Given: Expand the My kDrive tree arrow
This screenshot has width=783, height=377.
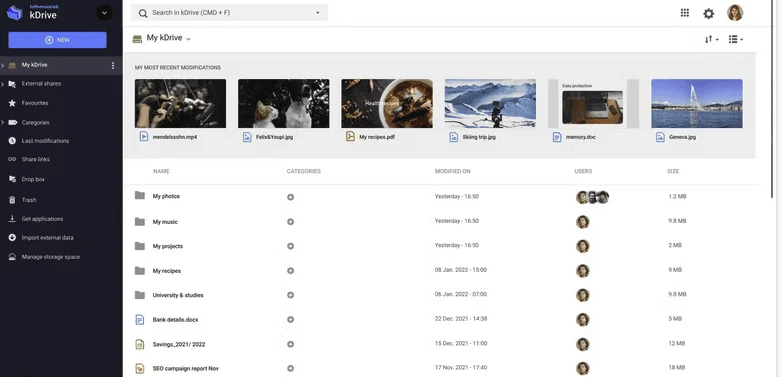Looking at the screenshot, I should pyautogui.click(x=2, y=65).
